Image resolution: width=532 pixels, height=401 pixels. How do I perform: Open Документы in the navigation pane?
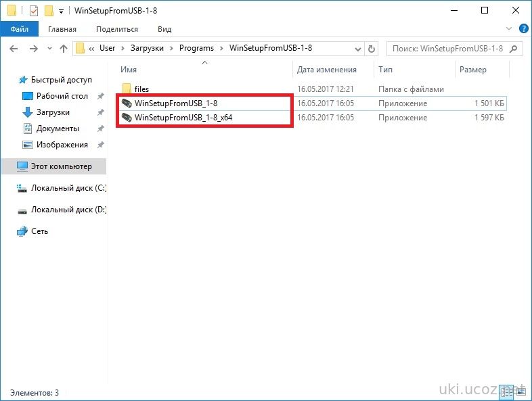pyautogui.click(x=58, y=128)
